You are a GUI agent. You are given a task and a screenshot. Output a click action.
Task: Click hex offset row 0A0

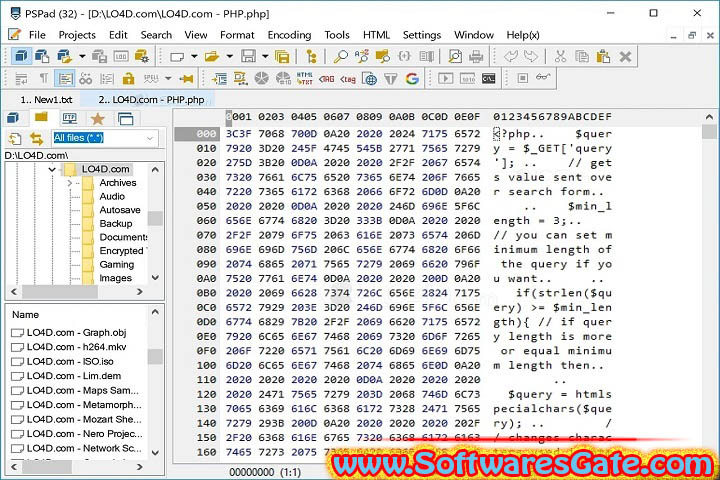[x=206, y=279]
